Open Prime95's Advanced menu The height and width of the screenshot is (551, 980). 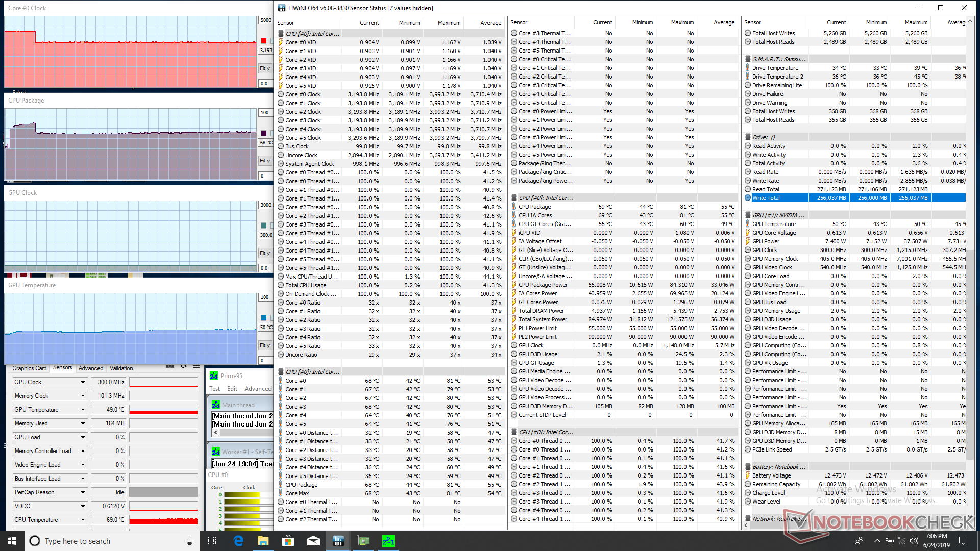(x=258, y=389)
